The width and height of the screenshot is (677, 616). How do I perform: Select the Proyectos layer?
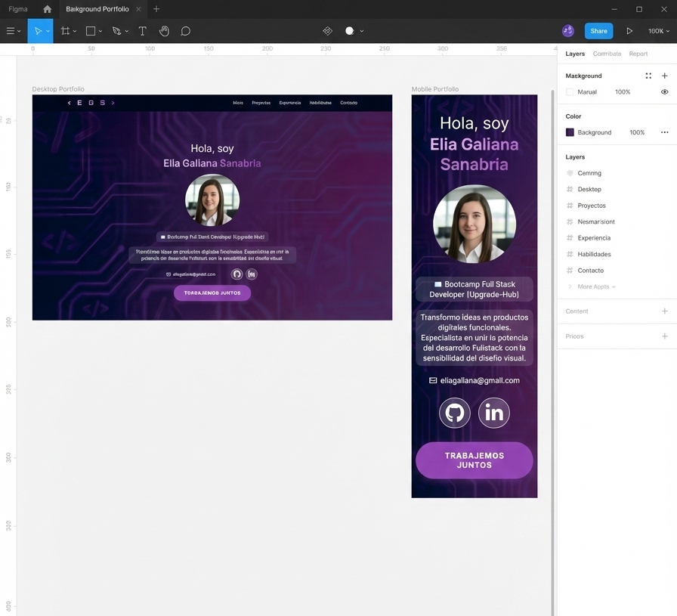[592, 206]
